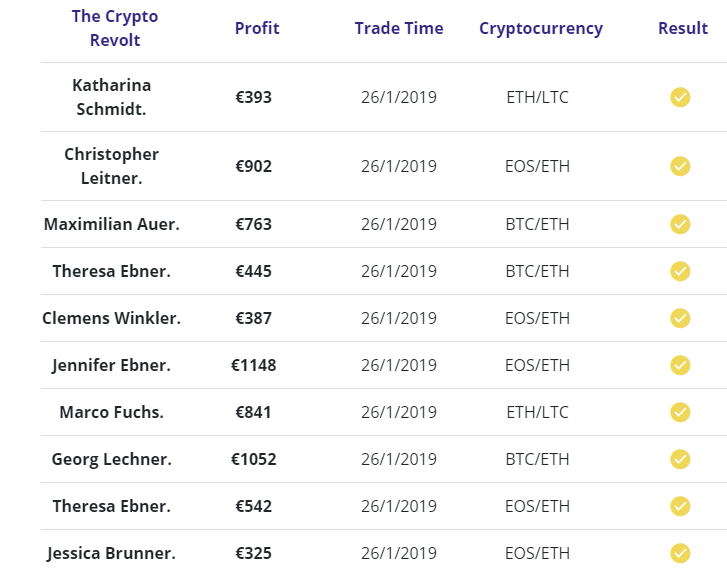Click the BTC/ETH pair for Maximilian Auer
Screen dimensions: 727x584
click(x=538, y=224)
